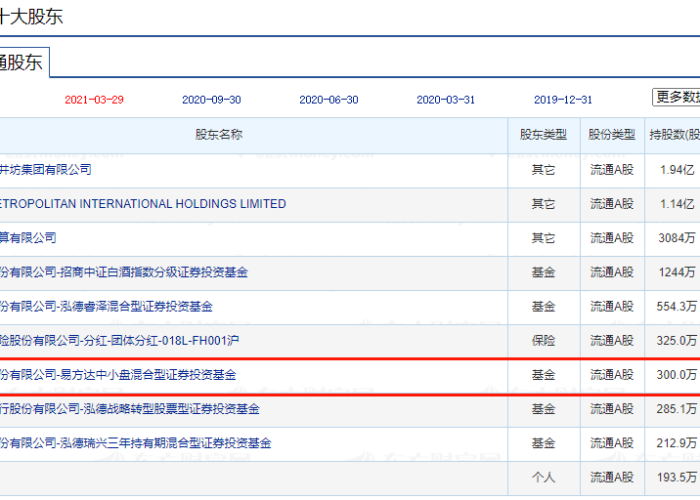This screenshot has width=700, height=500.
Task: Switch to the 2020-03-31 report date
Action: [x=446, y=100]
